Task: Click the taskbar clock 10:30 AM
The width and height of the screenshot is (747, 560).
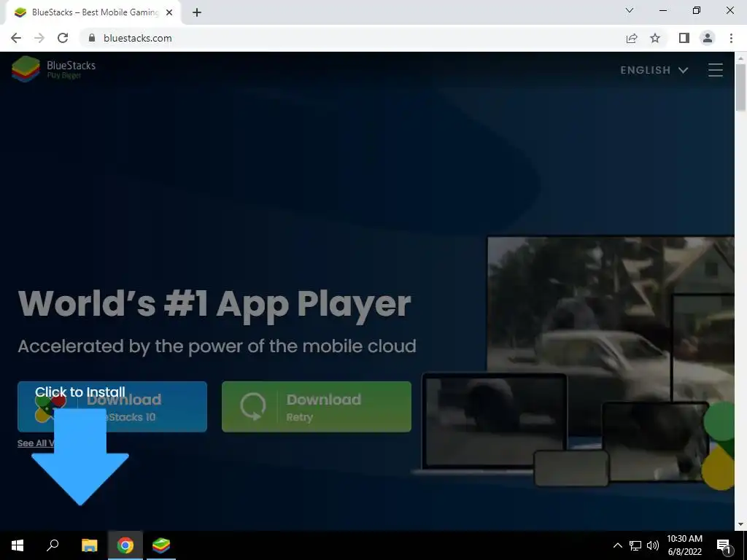Action: tap(684, 545)
